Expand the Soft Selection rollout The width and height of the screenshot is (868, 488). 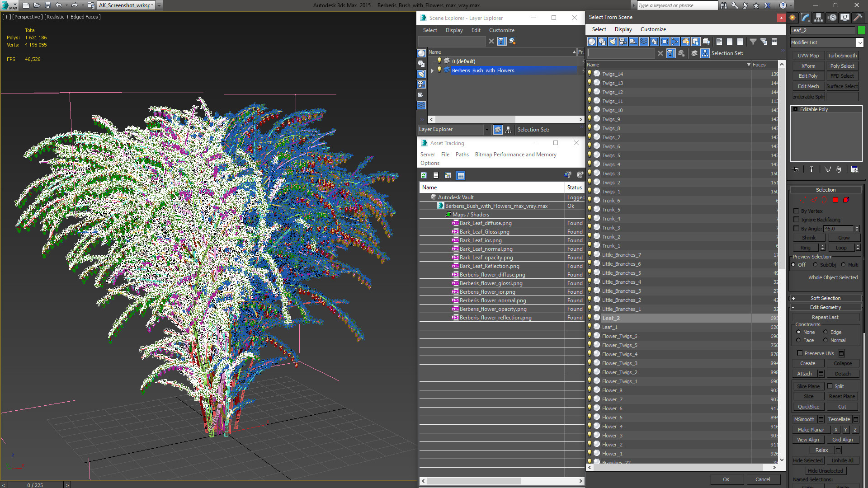coord(826,298)
